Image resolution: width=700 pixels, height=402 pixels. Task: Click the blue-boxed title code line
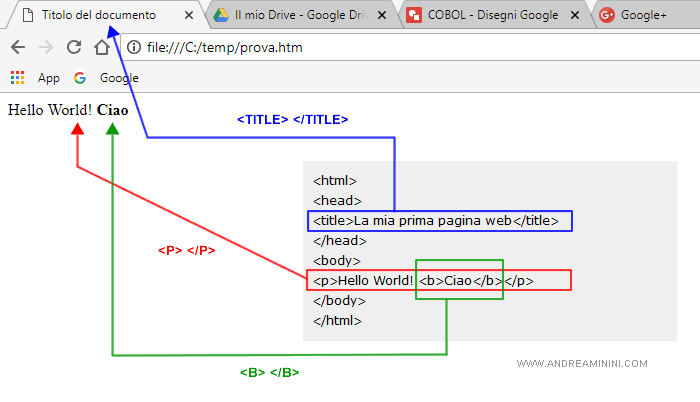440,221
